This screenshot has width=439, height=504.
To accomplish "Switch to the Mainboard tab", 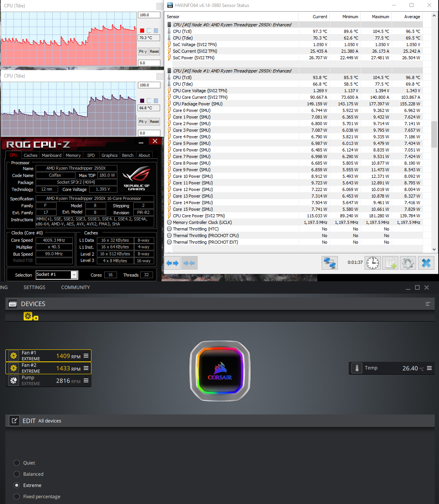I will pyautogui.click(x=52, y=155).
